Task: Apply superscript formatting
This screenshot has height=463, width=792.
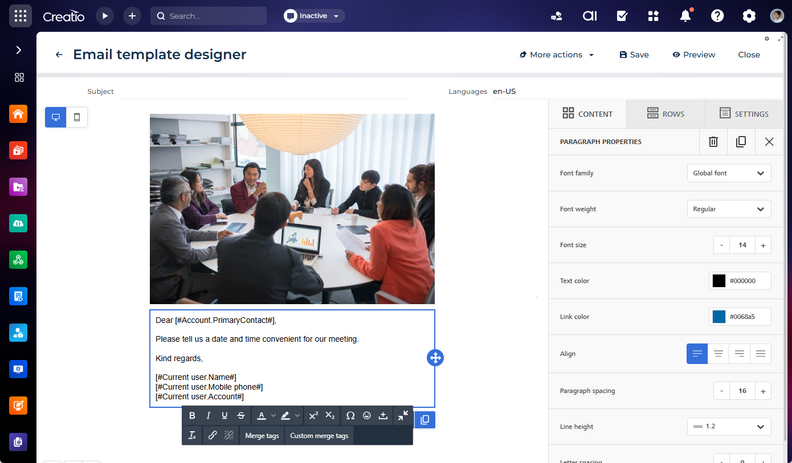Action: pos(313,416)
